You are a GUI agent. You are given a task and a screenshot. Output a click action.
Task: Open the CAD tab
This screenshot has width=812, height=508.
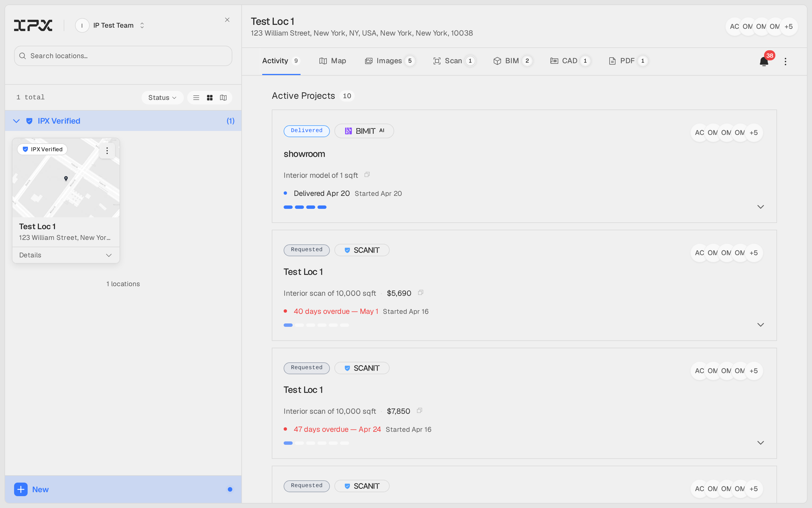click(x=570, y=61)
